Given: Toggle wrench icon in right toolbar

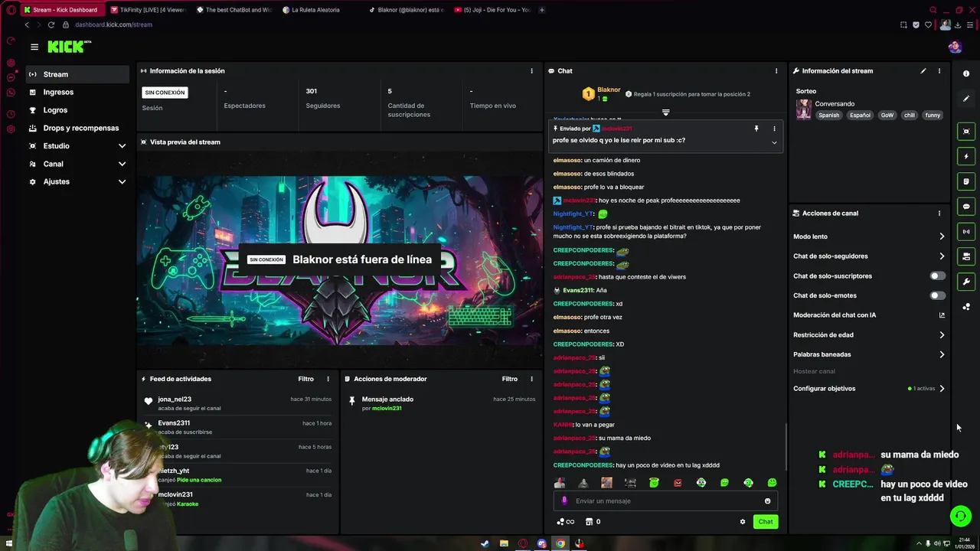Looking at the screenshot, I should (966, 282).
